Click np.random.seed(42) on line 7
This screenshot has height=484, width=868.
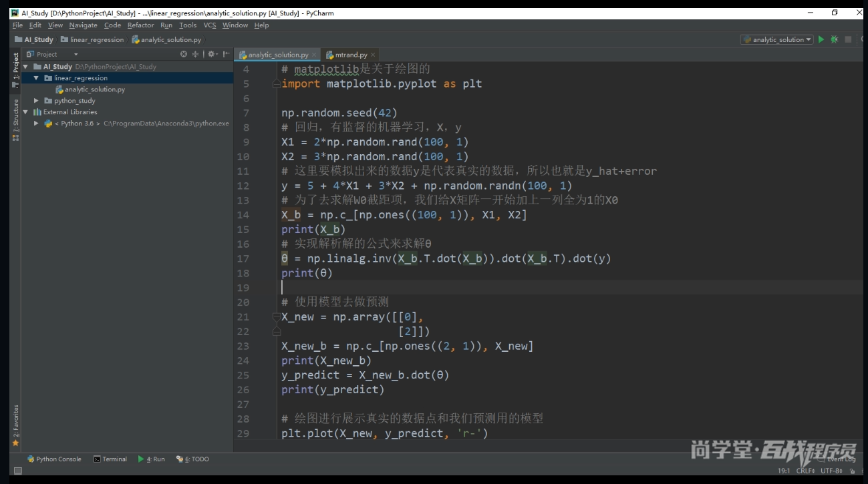[339, 113]
